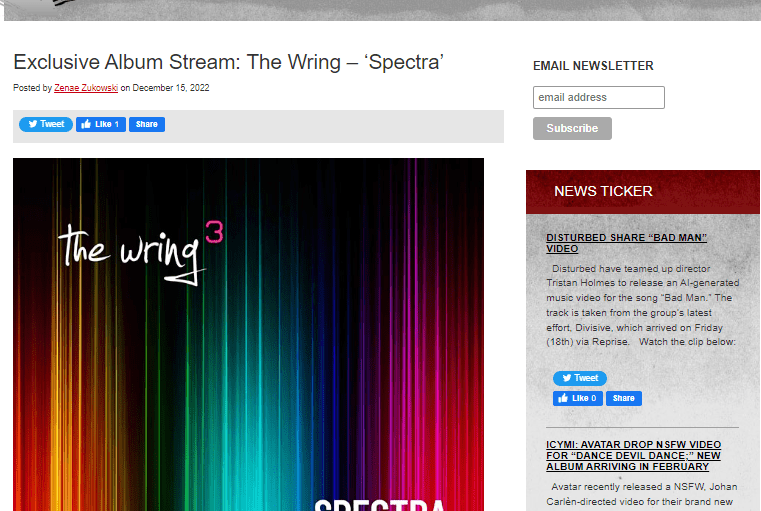Open the Disturbed Share "Bad Man" Video headline
Image resolution: width=761 pixels, height=511 pixels.
coord(626,243)
